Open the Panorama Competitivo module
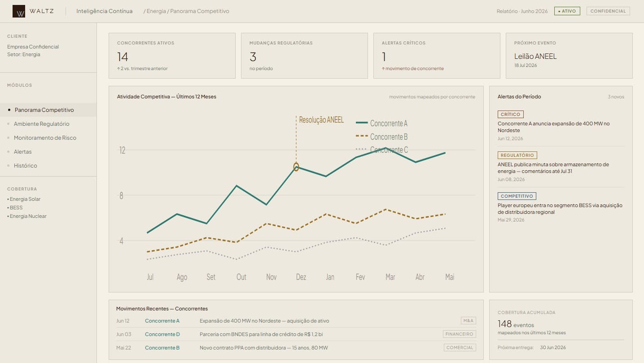The width and height of the screenshot is (644, 363). 48,110
